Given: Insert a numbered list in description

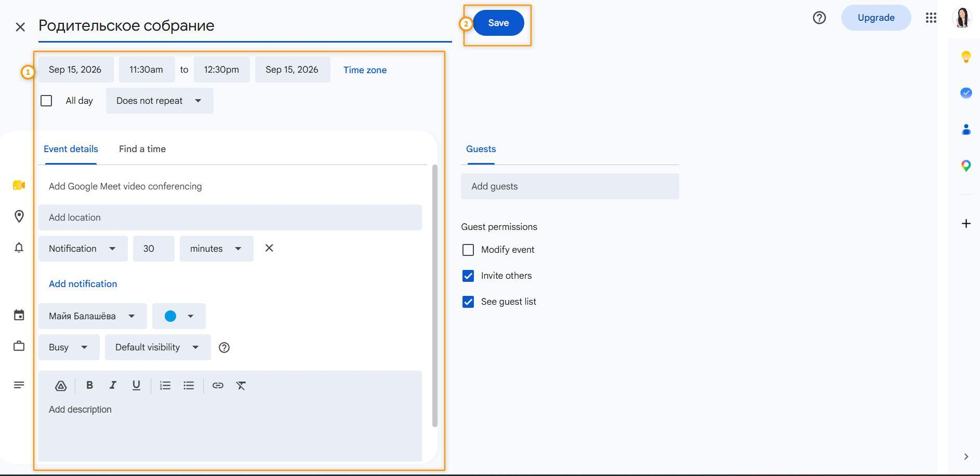Looking at the screenshot, I should point(165,385).
